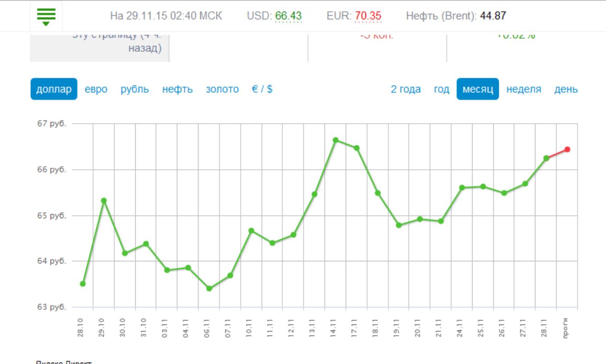The width and height of the screenshot is (606, 364).
Task: Switch to the евро chart tab
Action: (96, 89)
